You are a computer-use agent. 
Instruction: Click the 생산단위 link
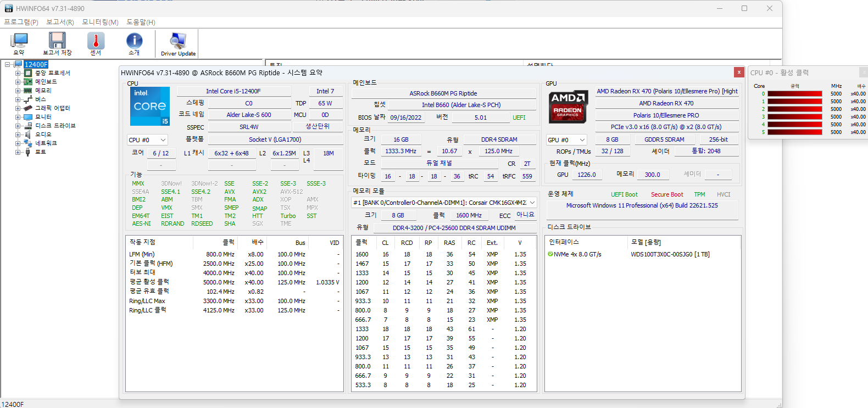click(x=318, y=126)
